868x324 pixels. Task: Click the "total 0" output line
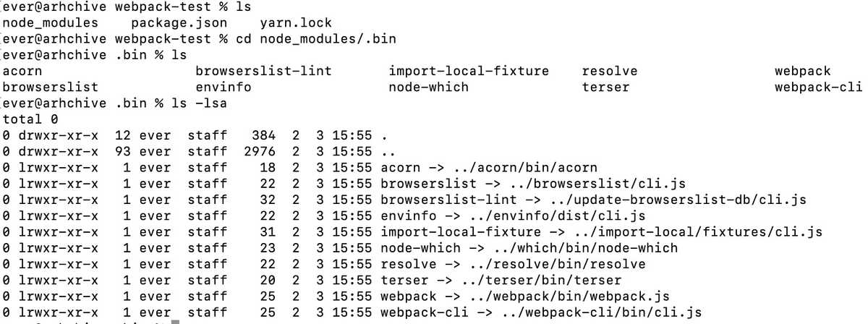(x=30, y=119)
